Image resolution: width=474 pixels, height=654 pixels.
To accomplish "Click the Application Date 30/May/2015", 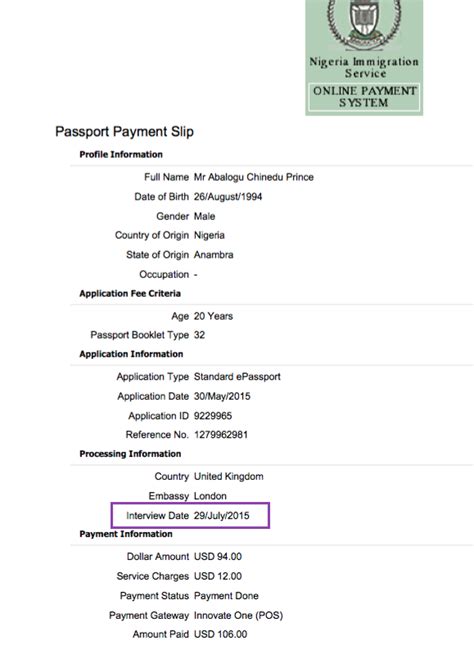I will point(222,396).
